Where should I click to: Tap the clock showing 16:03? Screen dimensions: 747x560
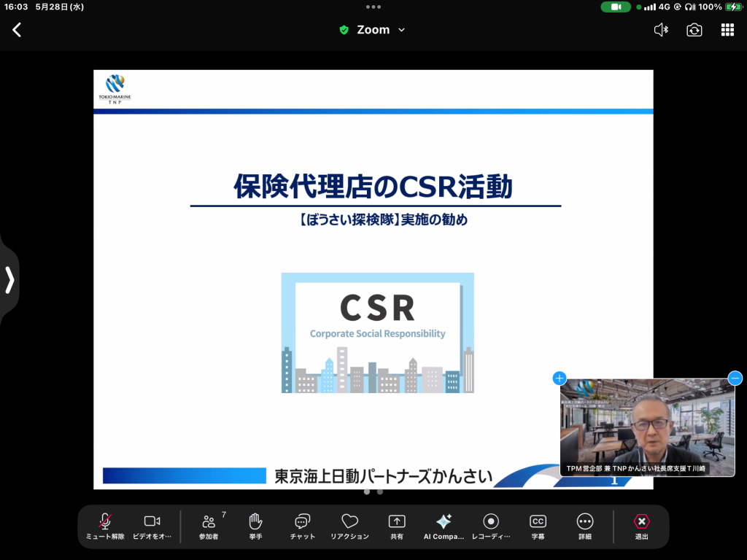point(16,7)
